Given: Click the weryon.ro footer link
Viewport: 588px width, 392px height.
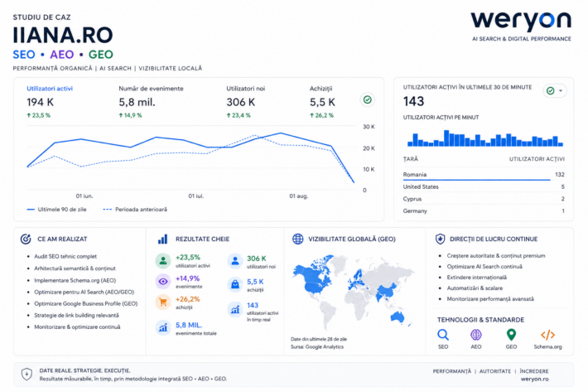Looking at the screenshot, I should [x=534, y=379].
